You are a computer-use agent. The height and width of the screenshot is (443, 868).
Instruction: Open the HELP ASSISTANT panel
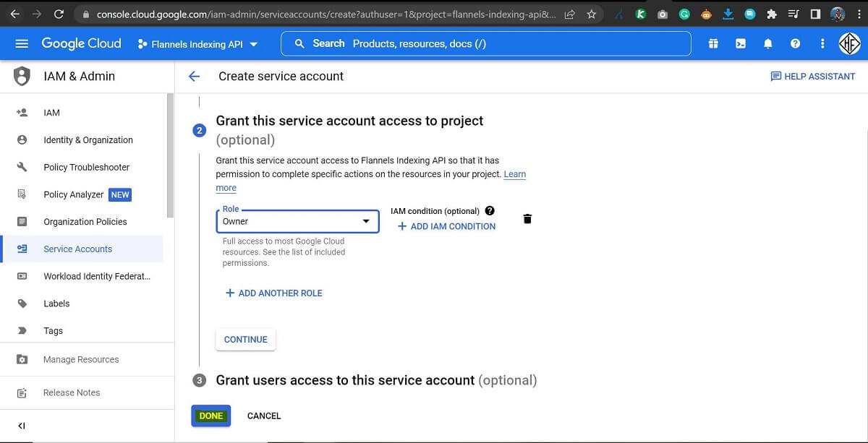[813, 76]
